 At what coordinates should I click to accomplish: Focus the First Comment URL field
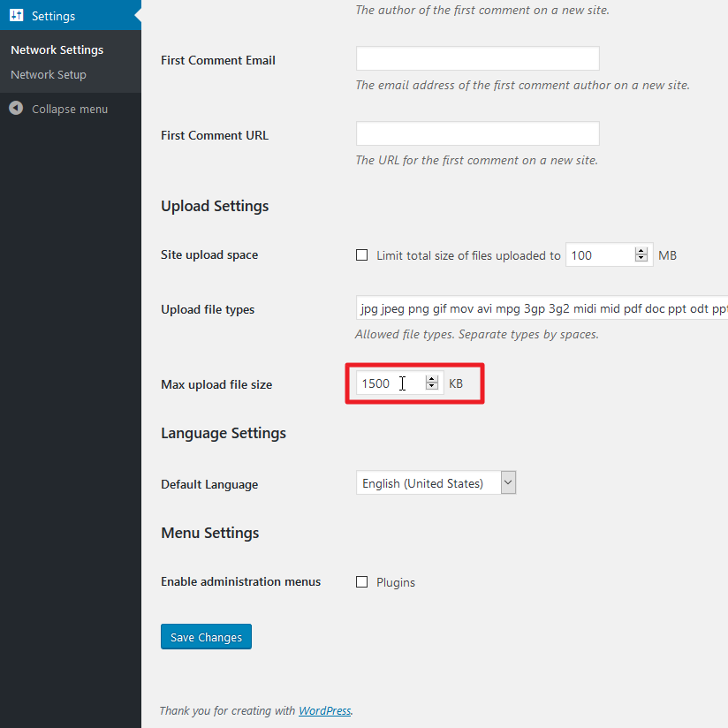477,133
